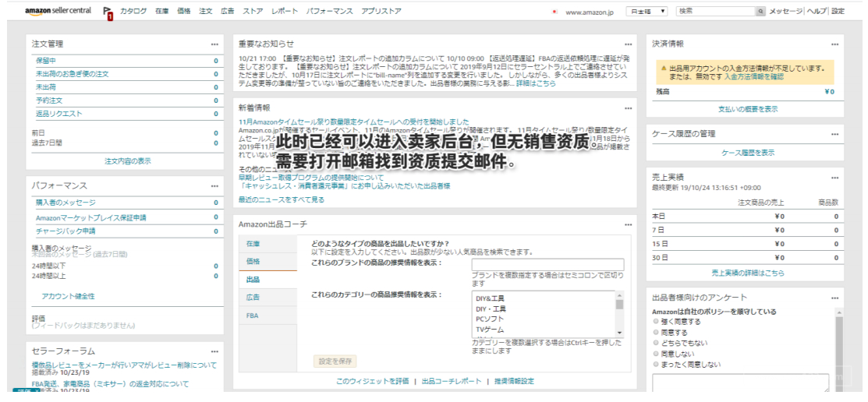Select どちらでもない radio option

click(x=657, y=343)
